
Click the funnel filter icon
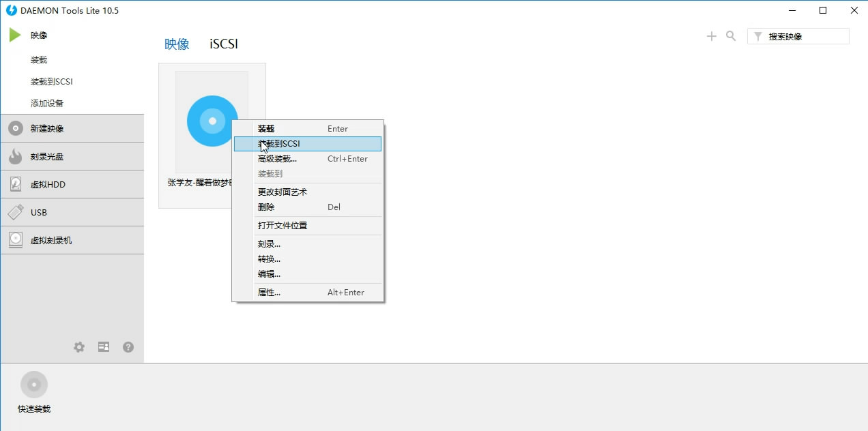point(757,37)
